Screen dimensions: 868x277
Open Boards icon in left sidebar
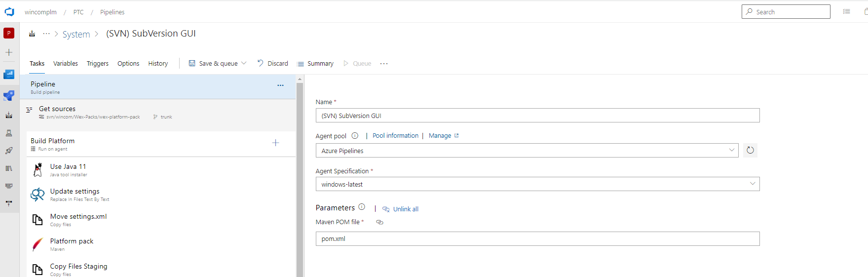[9, 75]
